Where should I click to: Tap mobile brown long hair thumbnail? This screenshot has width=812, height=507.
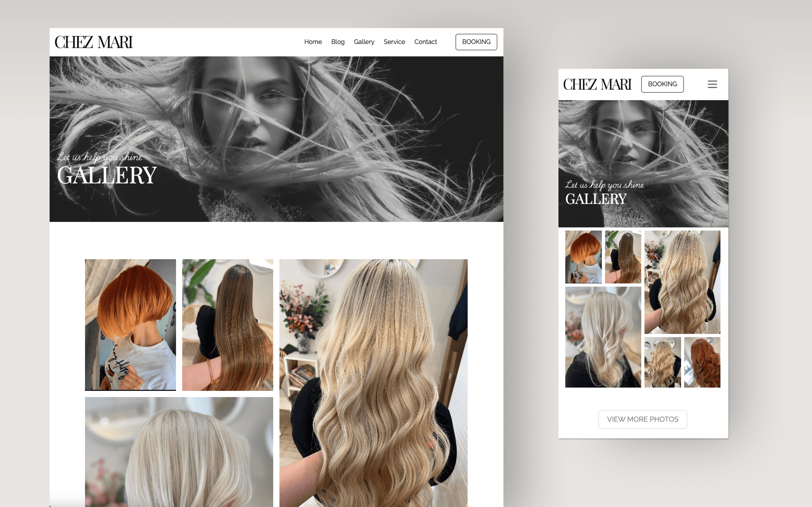click(623, 257)
